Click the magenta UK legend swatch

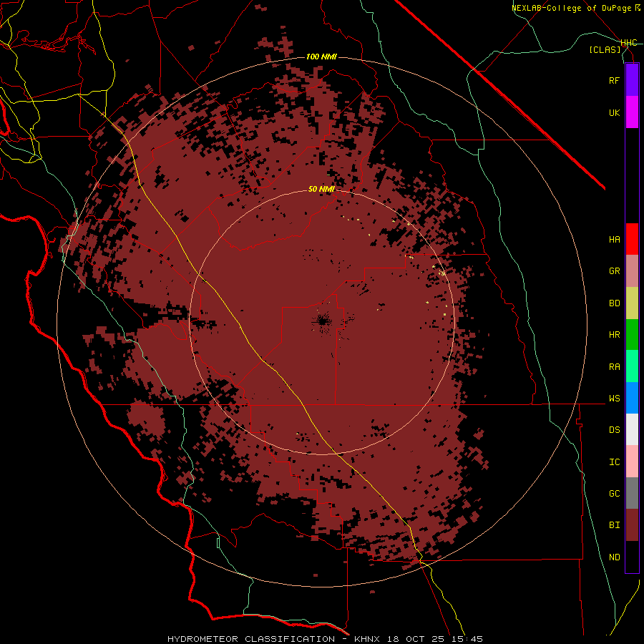pos(632,112)
